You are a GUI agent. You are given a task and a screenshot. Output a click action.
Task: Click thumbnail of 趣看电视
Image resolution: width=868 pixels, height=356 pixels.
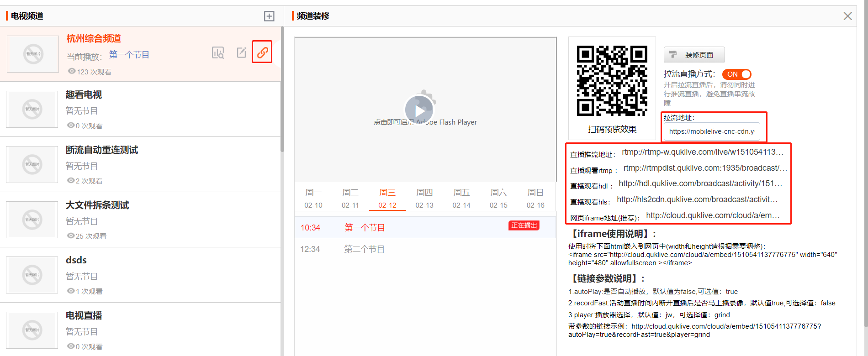[x=32, y=109]
